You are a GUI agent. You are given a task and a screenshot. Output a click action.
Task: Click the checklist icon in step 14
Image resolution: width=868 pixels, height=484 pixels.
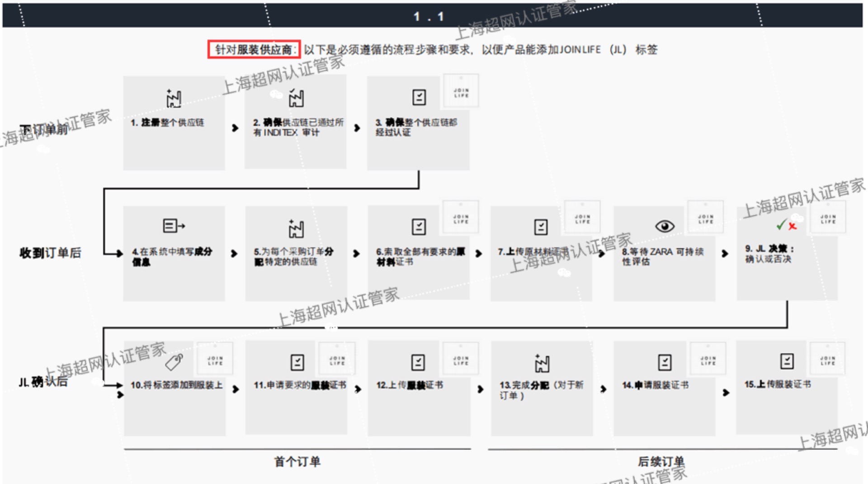665,362
